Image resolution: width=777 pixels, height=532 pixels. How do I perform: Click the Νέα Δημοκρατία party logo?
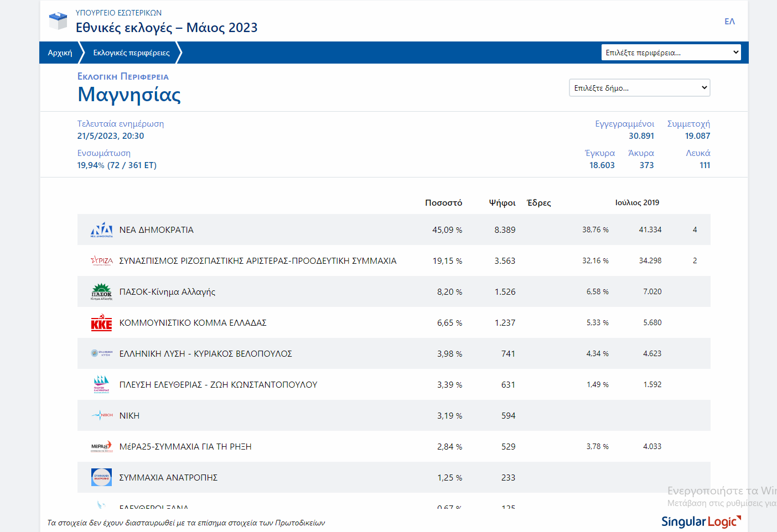102,230
